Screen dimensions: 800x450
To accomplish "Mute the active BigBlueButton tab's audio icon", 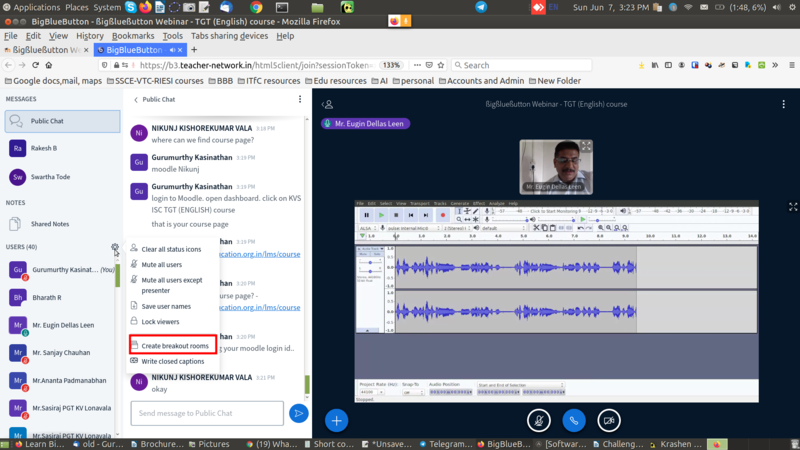I will click(x=172, y=50).
